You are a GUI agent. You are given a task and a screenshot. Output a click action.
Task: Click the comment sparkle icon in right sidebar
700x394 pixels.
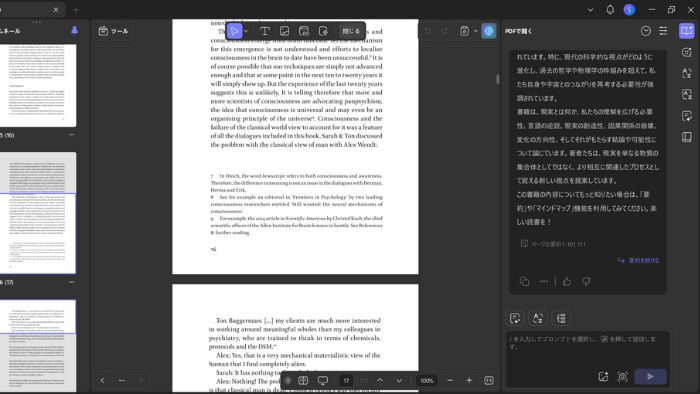687,116
